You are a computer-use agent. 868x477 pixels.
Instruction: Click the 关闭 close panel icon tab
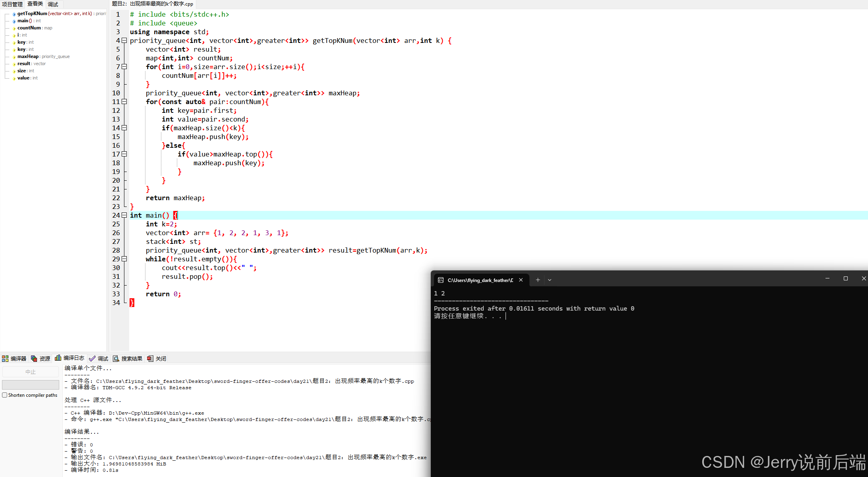point(157,359)
